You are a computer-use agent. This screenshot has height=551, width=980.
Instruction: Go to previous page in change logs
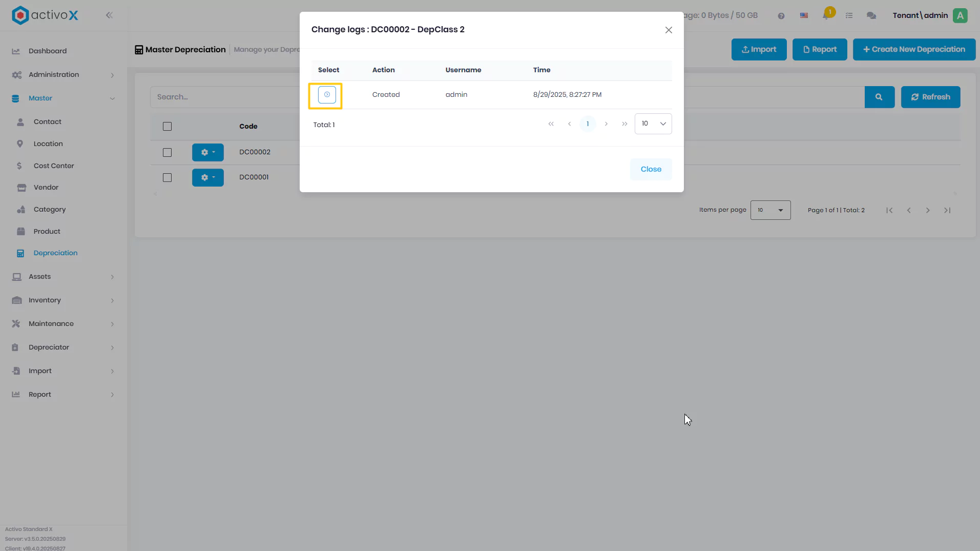(569, 124)
